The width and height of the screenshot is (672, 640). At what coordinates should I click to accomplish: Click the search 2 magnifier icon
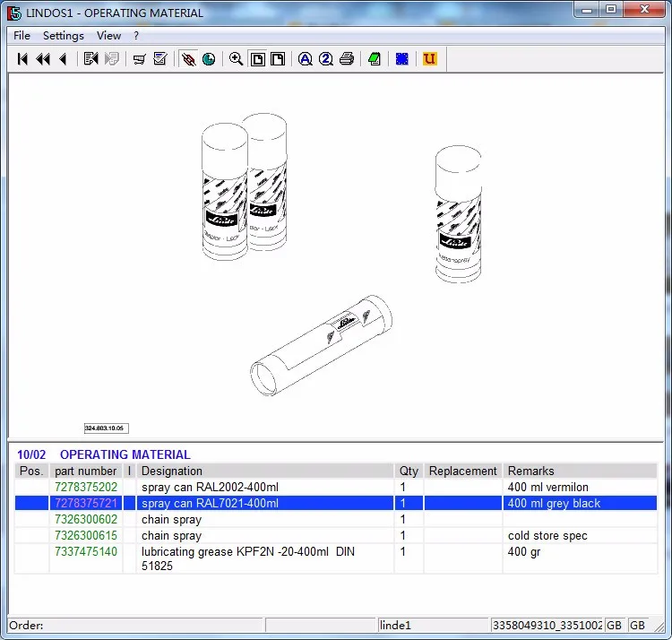[326, 59]
